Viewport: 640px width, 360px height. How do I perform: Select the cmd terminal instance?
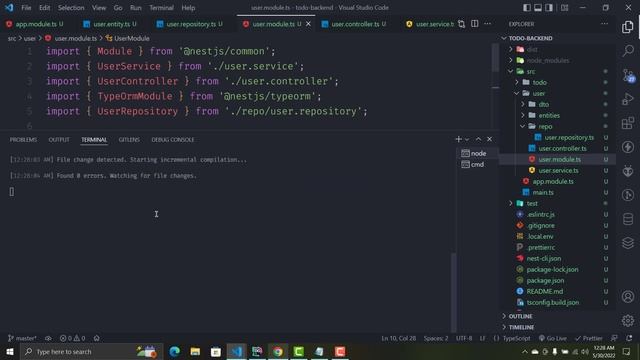click(x=477, y=164)
